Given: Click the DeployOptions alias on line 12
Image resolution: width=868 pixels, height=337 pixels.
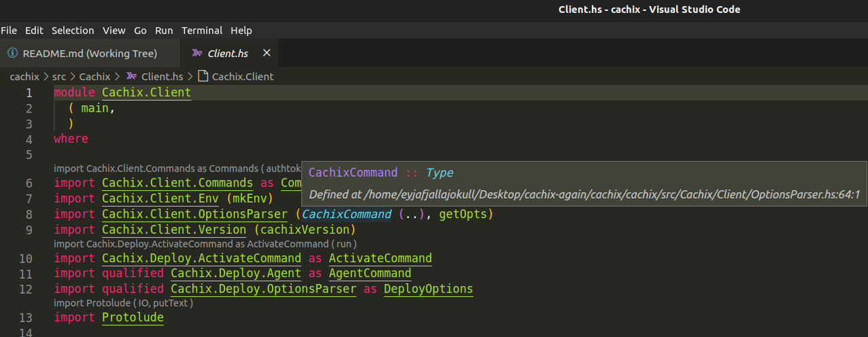Looking at the screenshot, I should click(429, 289).
